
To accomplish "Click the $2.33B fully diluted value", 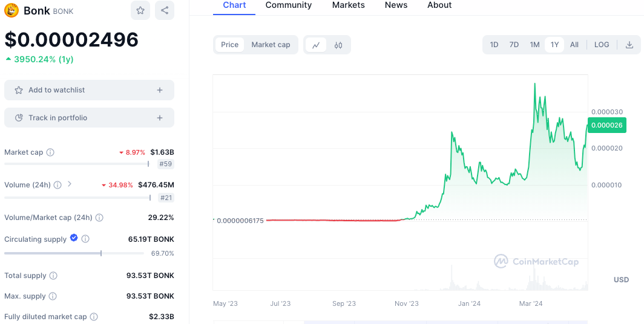I will tap(162, 317).
